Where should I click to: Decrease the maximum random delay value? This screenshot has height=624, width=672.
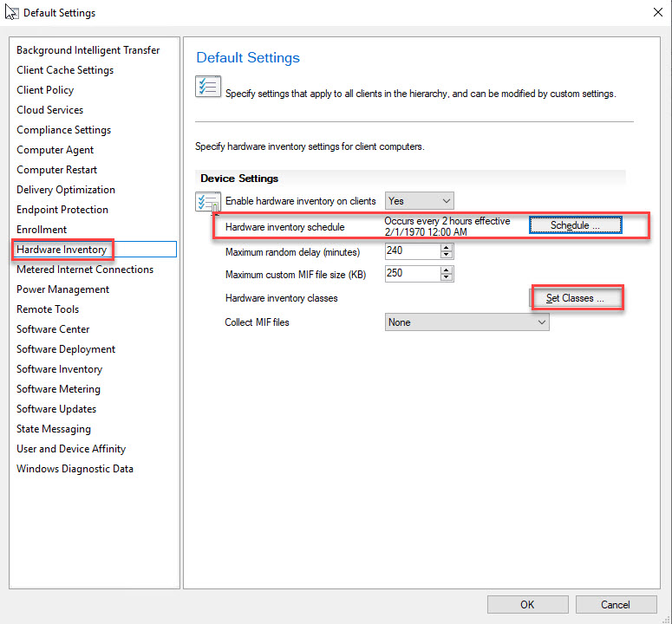447,256
